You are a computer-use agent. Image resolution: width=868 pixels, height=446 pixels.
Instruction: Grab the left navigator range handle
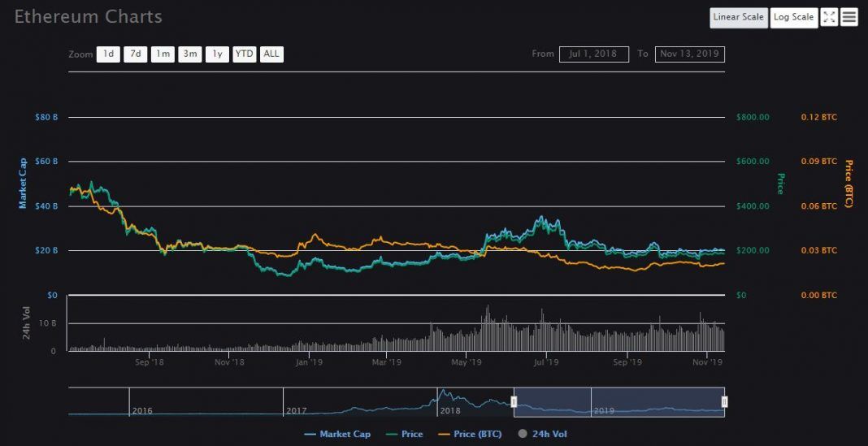[x=514, y=402]
